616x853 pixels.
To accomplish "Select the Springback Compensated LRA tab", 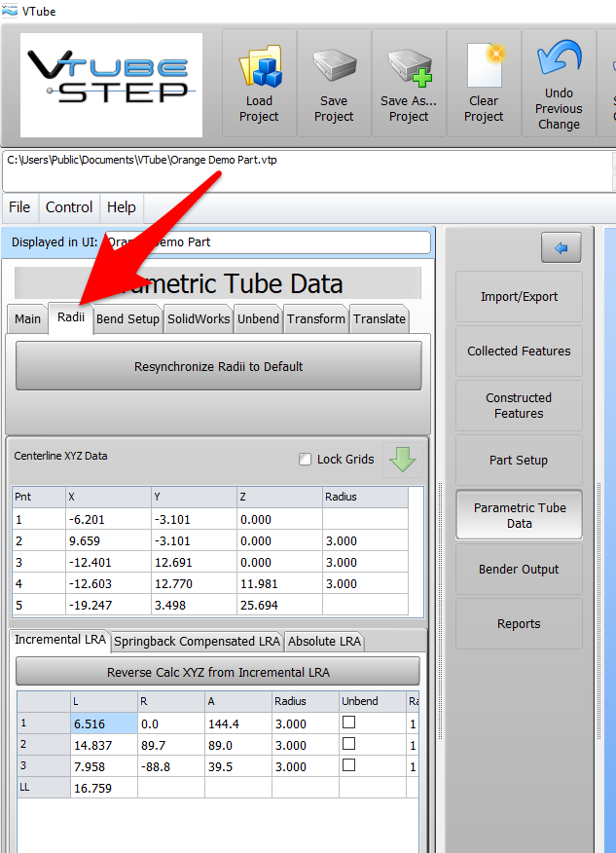I will [197, 641].
